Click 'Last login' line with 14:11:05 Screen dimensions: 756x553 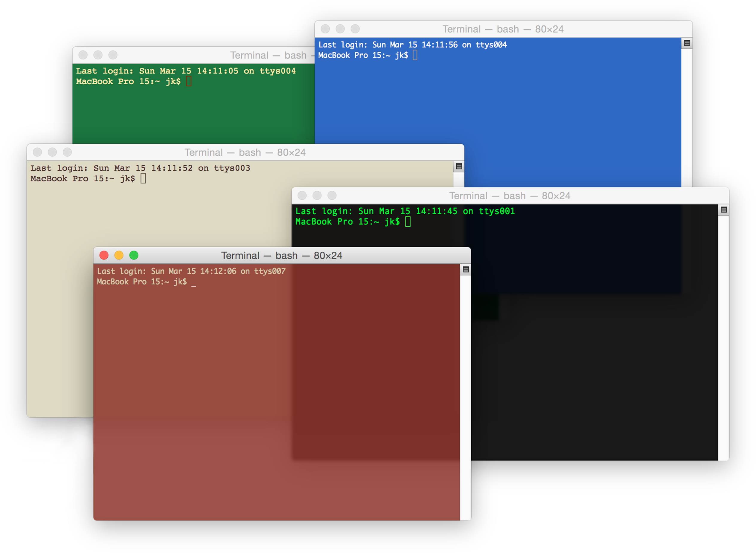pos(186,71)
